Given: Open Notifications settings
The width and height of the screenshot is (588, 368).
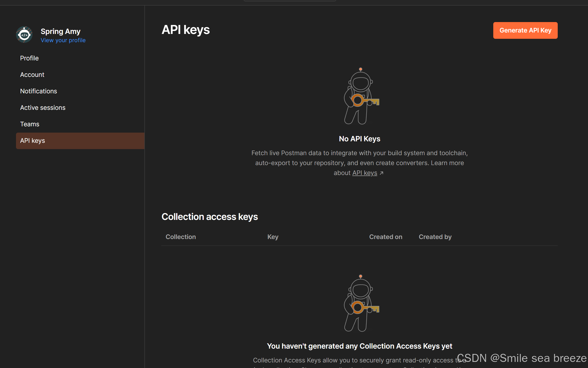Looking at the screenshot, I should [39, 91].
